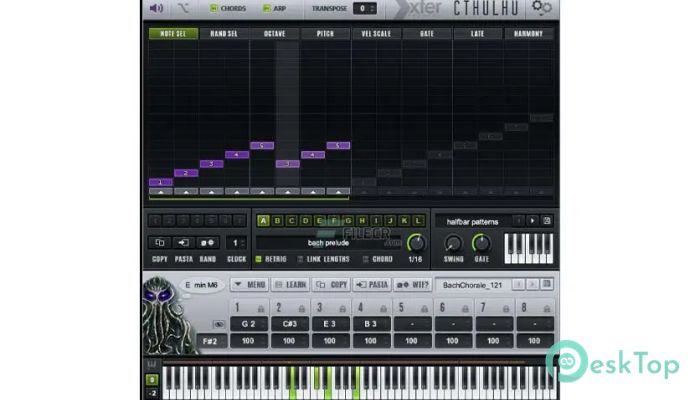Click the 'bach prelude' pattern name field

(x=328, y=243)
